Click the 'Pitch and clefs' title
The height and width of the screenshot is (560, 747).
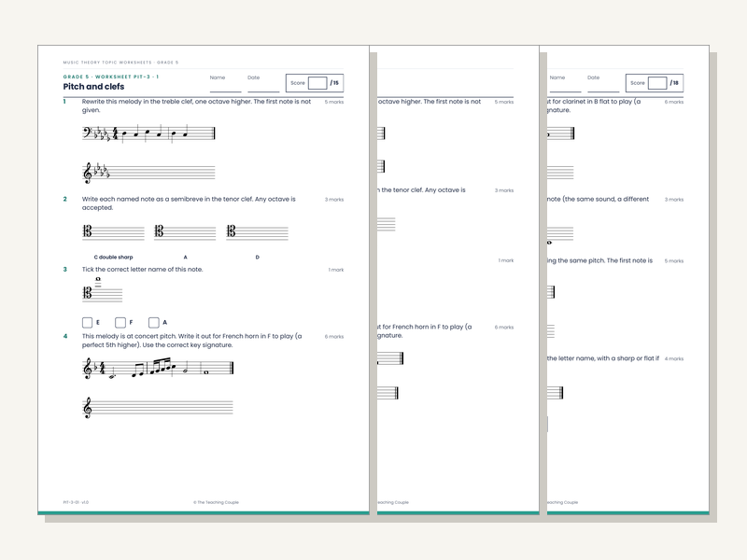(93, 87)
